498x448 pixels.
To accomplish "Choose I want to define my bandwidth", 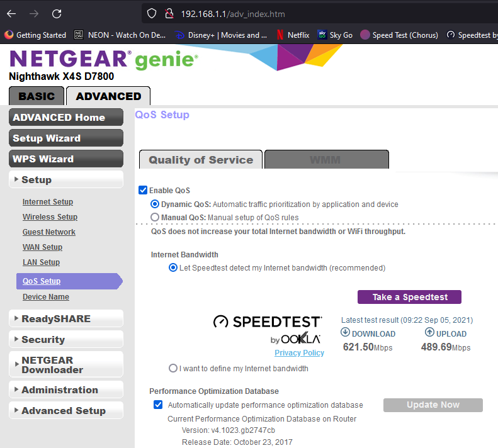I will point(173,368).
